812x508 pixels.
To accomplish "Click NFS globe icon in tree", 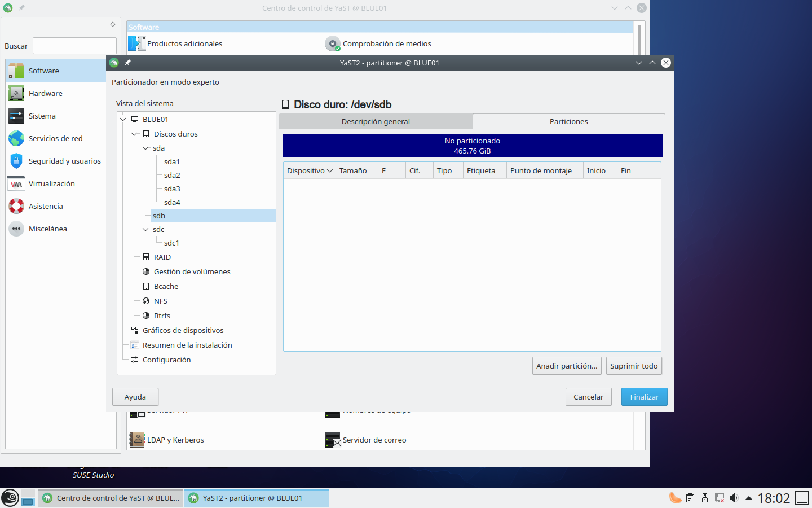I will pyautogui.click(x=146, y=301).
